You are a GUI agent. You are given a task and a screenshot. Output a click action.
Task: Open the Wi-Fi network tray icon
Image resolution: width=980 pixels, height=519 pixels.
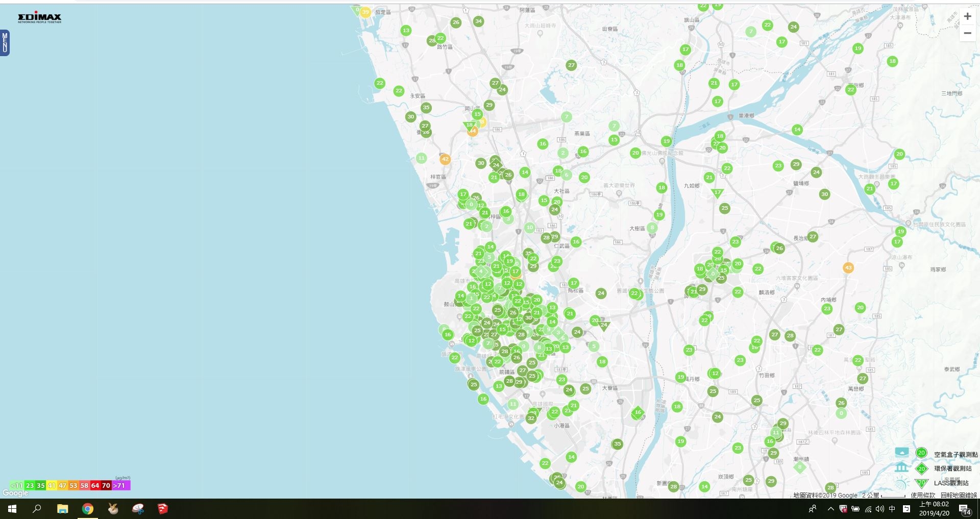click(868, 509)
